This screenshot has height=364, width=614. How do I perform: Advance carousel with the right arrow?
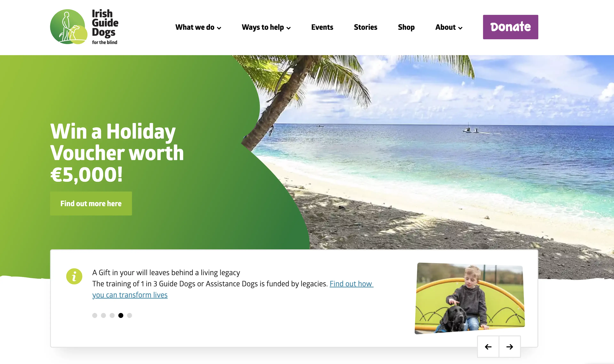click(x=510, y=347)
